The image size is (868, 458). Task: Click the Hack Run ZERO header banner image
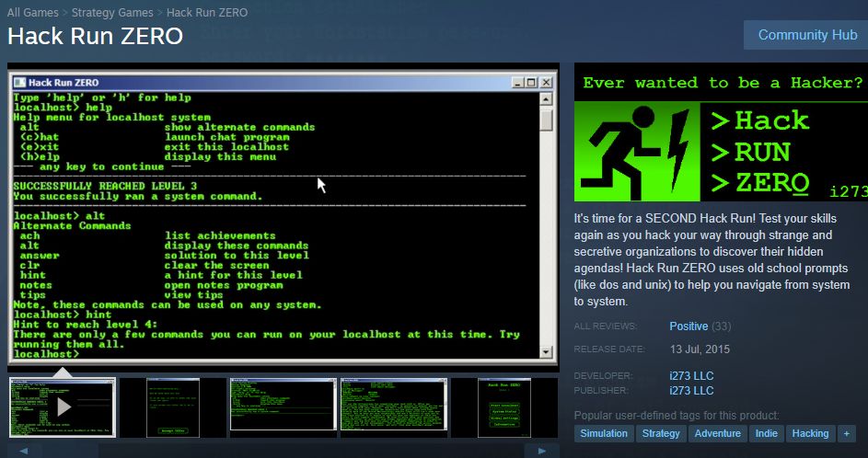click(721, 132)
